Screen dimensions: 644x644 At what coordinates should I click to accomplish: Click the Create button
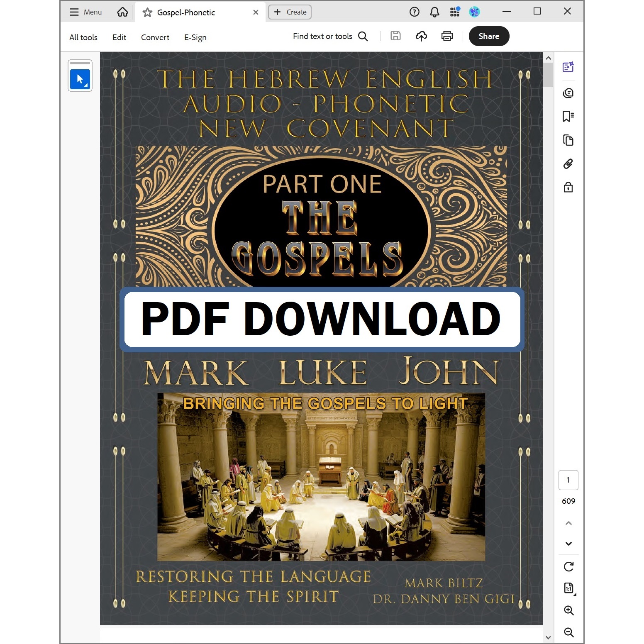pyautogui.click(x=290, y=12)
